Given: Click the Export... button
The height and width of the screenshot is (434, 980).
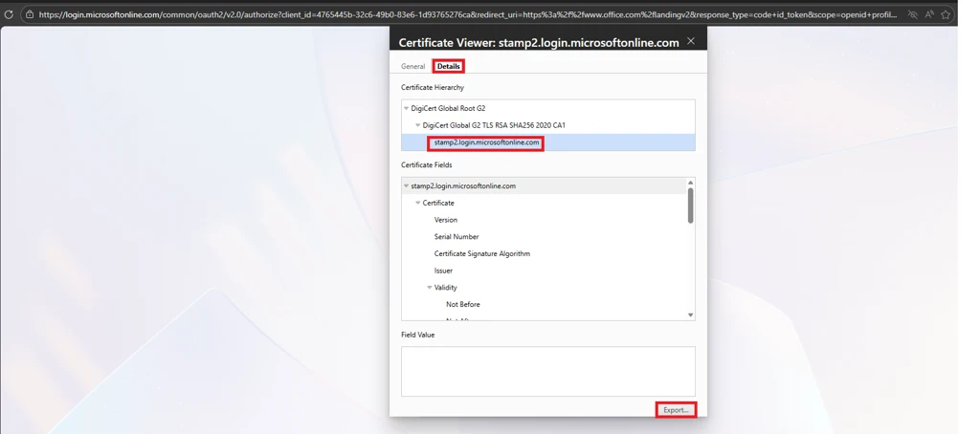Looking at the screenshot, I should pos(676,410).
